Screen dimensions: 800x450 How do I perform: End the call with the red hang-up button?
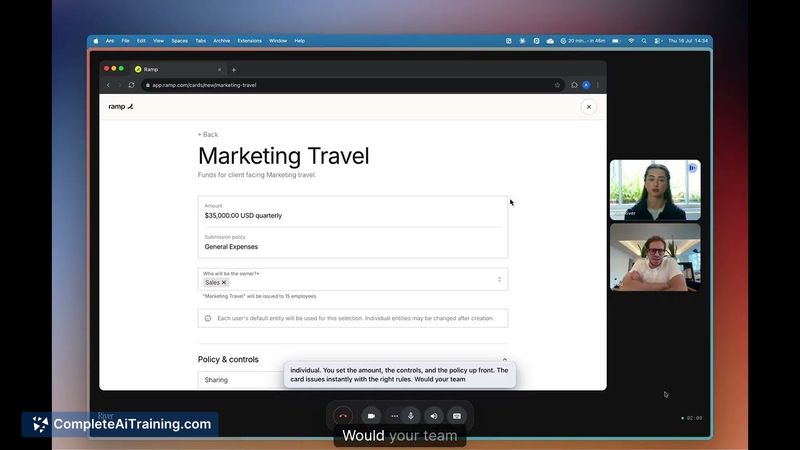(x=343, y=416)
